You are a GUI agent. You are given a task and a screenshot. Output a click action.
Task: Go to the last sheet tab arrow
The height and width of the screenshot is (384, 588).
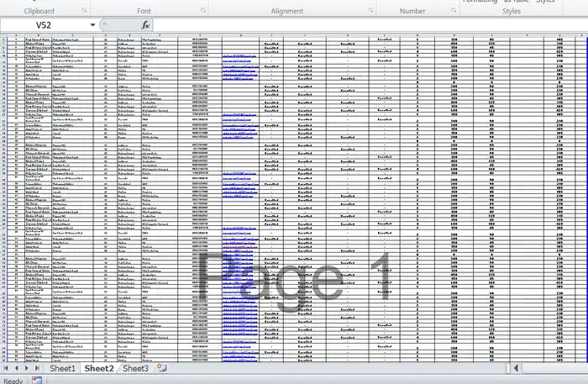click(x=37, y=368)
